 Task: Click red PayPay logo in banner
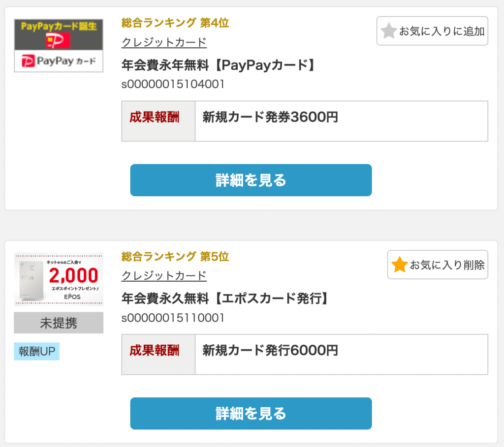(x=58, y=40)
